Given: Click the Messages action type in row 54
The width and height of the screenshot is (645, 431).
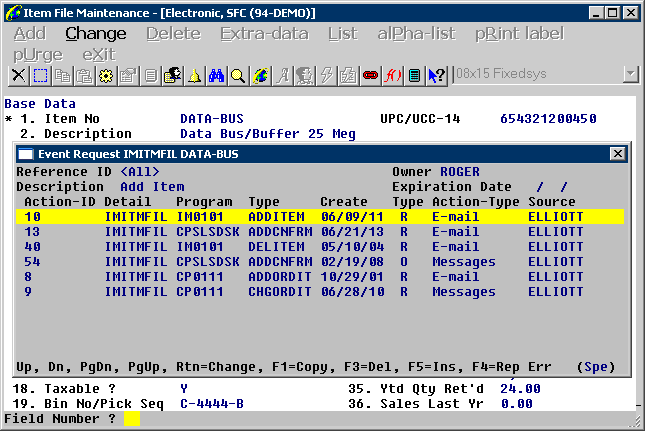Looking at the screenshot, I should click(x=464, y=262).
